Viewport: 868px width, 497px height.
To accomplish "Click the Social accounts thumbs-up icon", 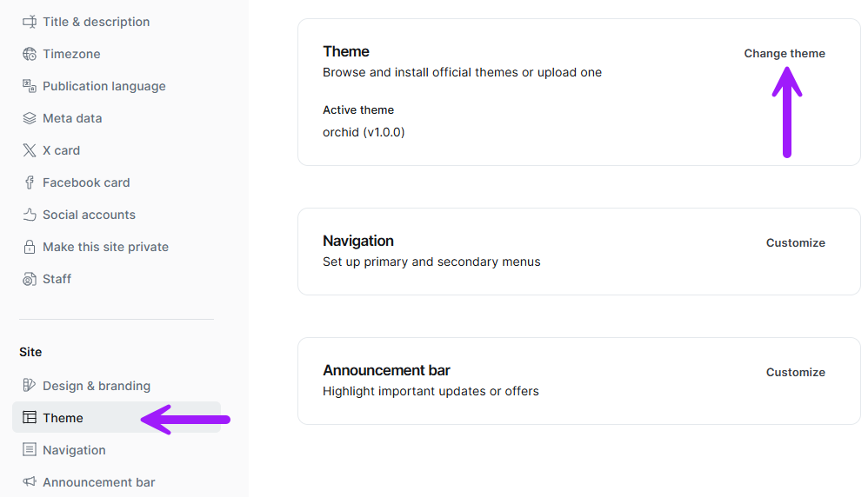I will tap(30, 215).
